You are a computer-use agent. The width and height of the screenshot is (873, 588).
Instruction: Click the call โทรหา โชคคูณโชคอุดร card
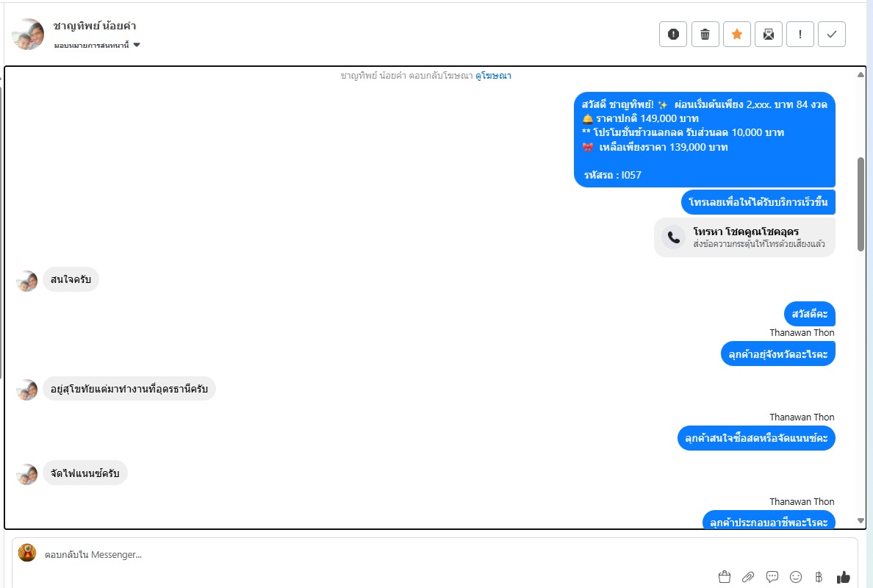coord(745,237)
